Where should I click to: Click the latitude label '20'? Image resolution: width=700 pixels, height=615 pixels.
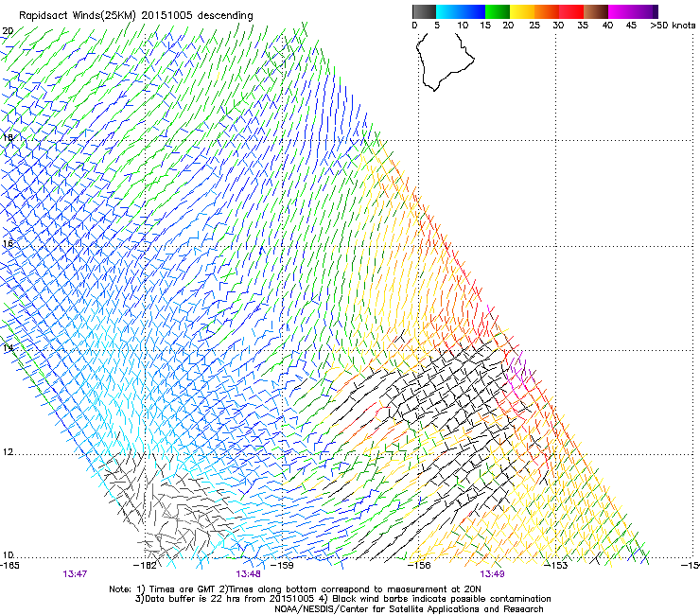click(x=8, y=31)
